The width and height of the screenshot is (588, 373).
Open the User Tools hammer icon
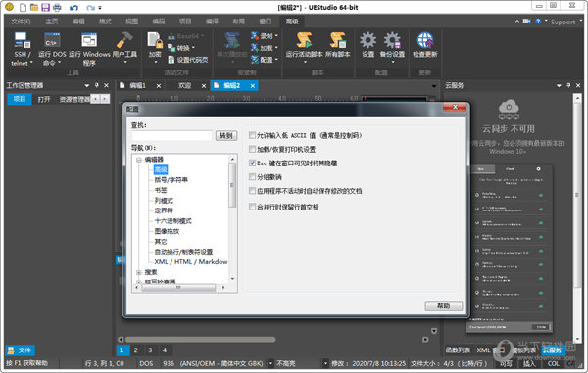(x=124, y=40)
